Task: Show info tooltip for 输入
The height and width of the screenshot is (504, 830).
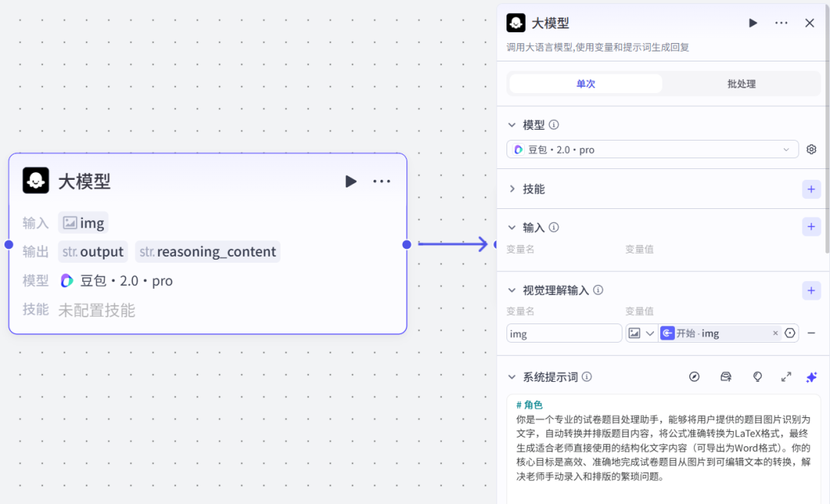Action: pyautogui.click(x=553, y=227)
